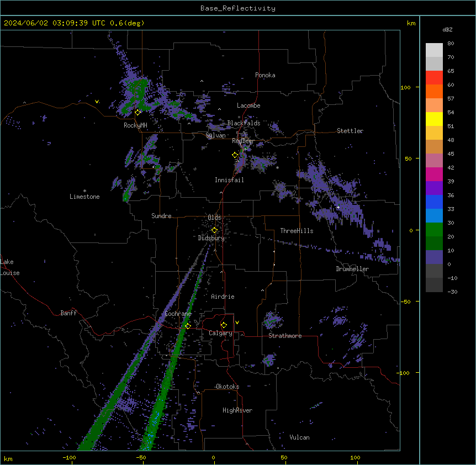
Task: Select the light gray 80-70 dBZ swatch
Action: point(434,50)
